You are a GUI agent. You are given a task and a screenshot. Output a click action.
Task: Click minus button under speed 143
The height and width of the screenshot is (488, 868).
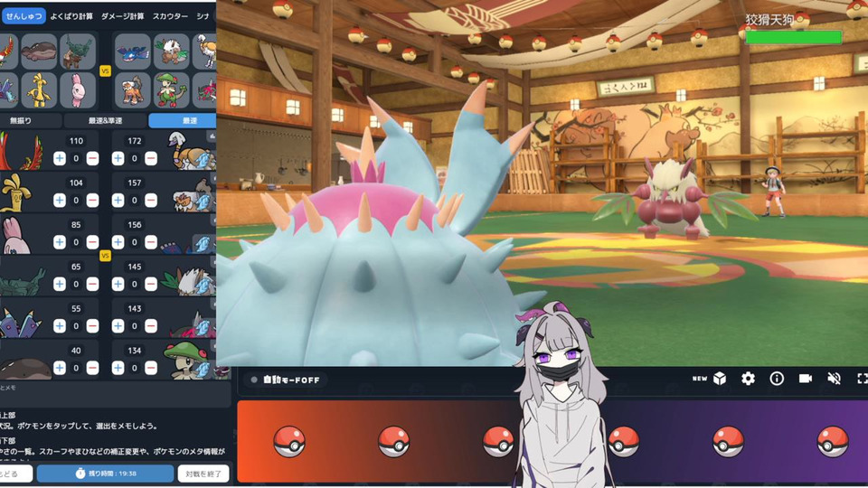(x=151, y=326)
